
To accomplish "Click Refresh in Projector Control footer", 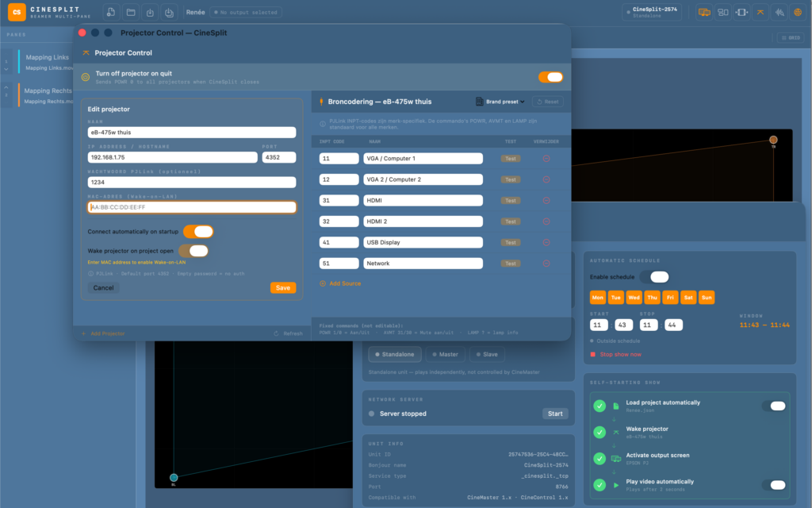I will 289,333.
